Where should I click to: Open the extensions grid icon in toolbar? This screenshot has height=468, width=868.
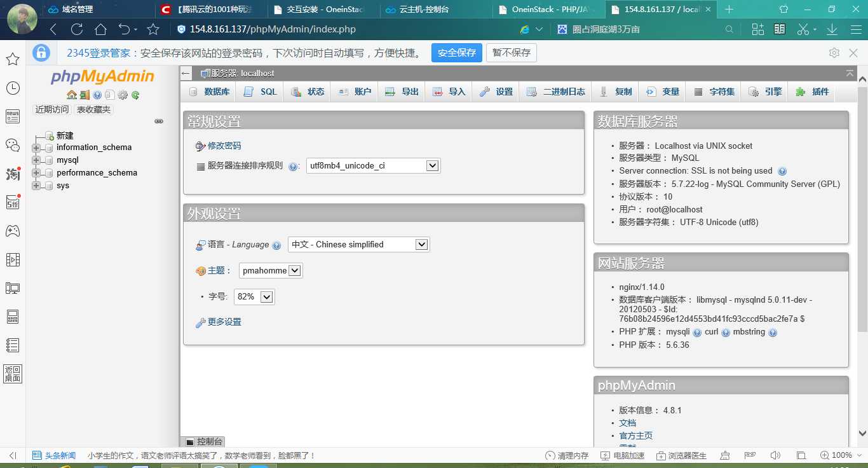[757, 29]
